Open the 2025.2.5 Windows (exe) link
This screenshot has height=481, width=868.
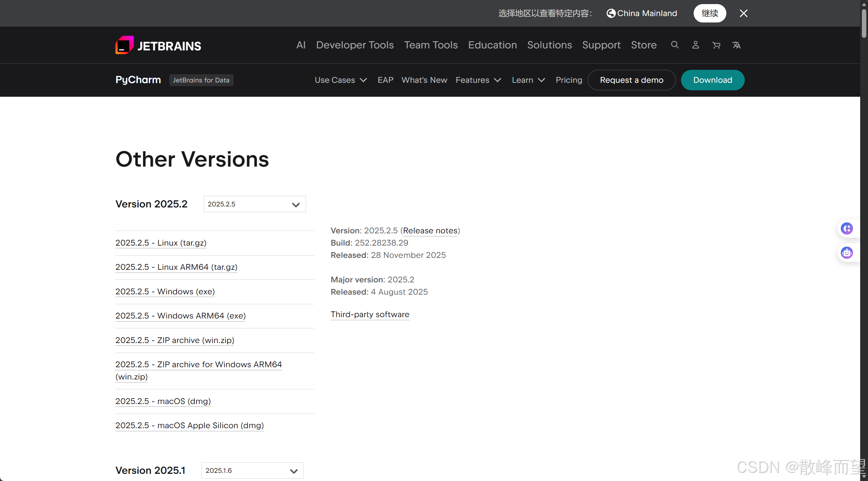[x=165, y=292]
